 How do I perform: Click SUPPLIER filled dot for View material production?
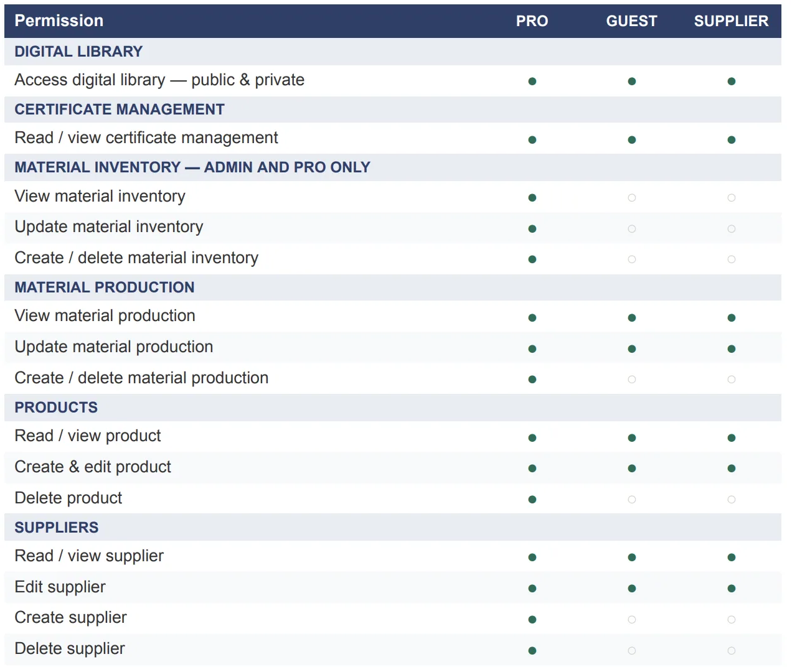[732, 318]
